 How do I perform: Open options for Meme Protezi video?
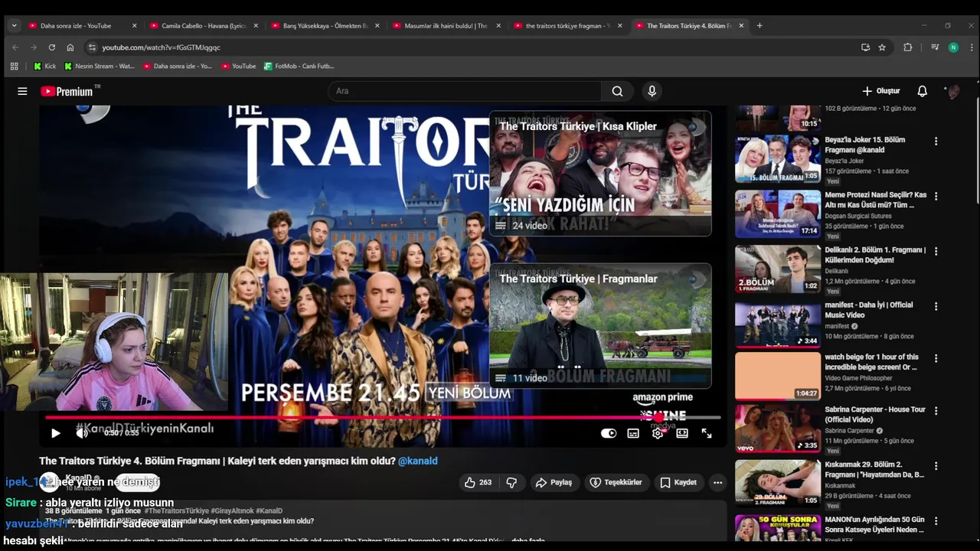[x=936, y=197]
